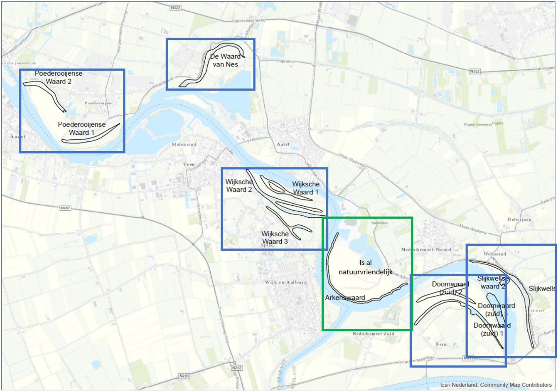The image size is (558, 392).
Task: Click the N267 shield west of Veen
Action: [65, 208]
